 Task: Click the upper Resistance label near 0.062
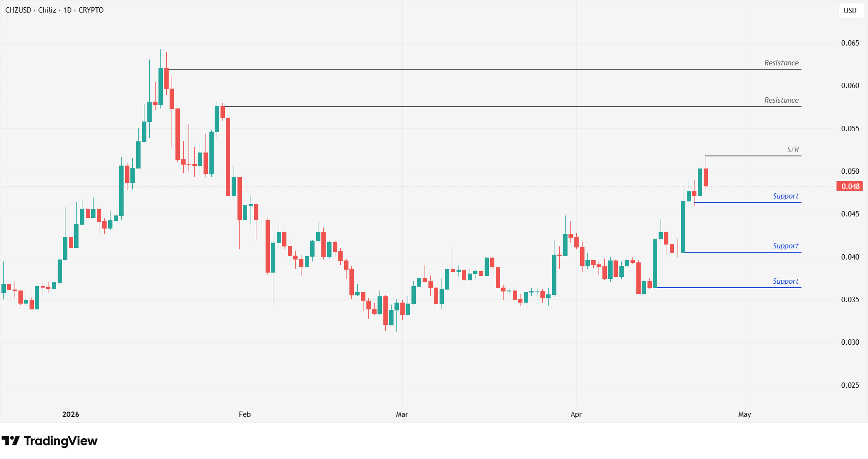coord(781,63)
